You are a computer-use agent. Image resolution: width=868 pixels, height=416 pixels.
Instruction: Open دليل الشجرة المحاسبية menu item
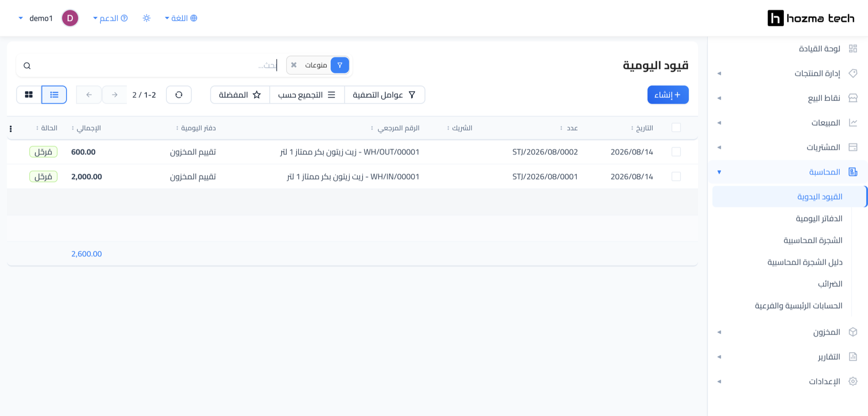point(805,262)
